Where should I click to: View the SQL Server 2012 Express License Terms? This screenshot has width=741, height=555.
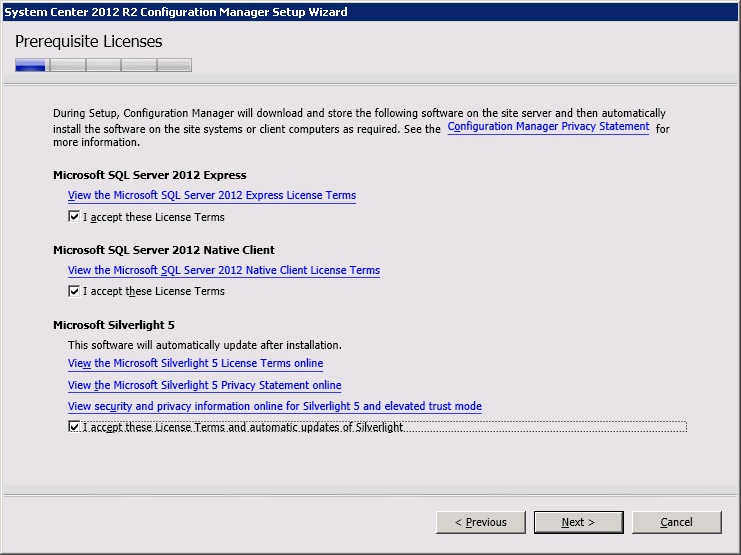pos(211,196)
